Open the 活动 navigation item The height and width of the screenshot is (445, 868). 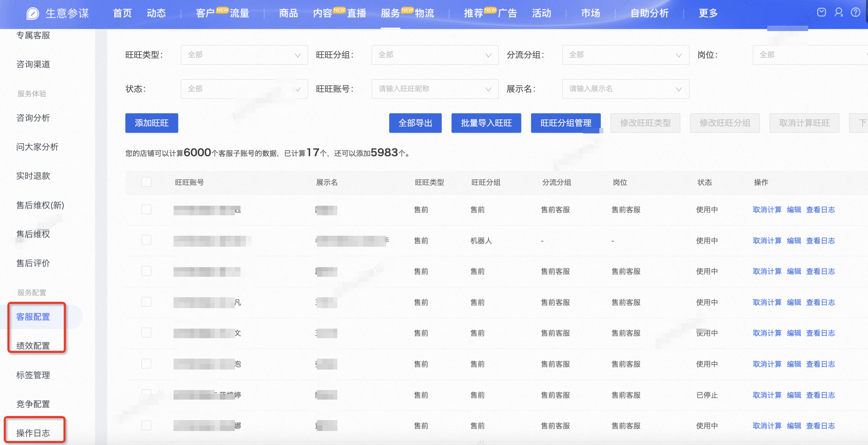(542, 13)
